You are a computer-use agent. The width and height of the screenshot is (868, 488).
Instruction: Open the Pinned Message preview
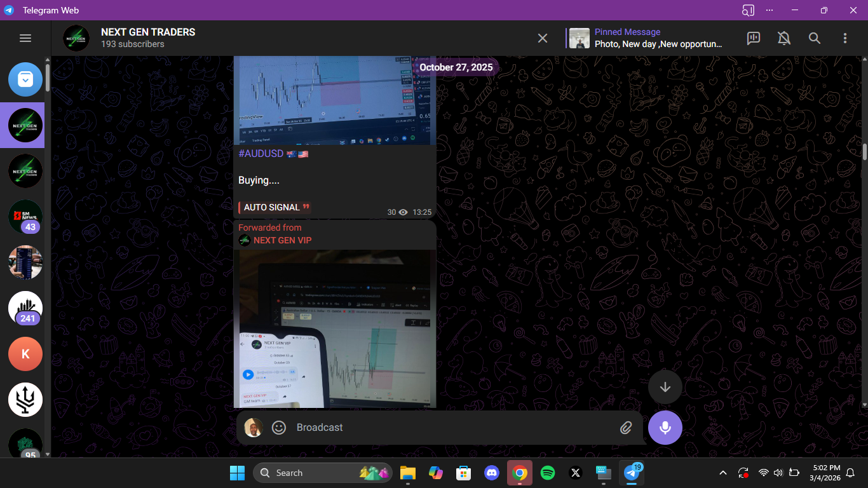[x=647, y=38]
